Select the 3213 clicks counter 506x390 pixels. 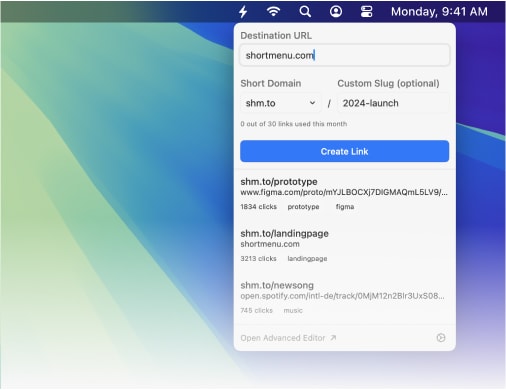pos(258,259)
